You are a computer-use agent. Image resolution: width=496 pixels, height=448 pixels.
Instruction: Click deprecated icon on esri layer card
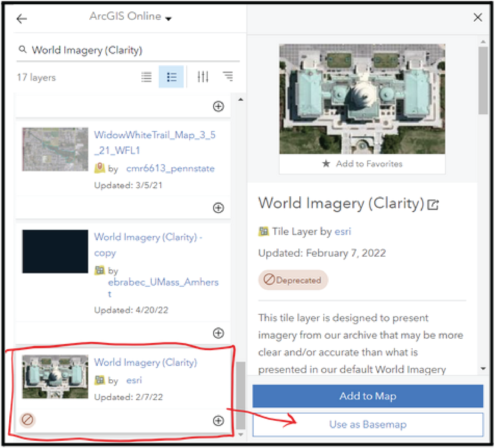[27, 420]
